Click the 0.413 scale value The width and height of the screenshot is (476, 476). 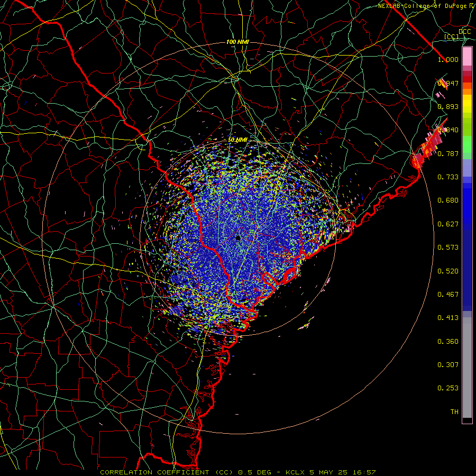[448, 318]
